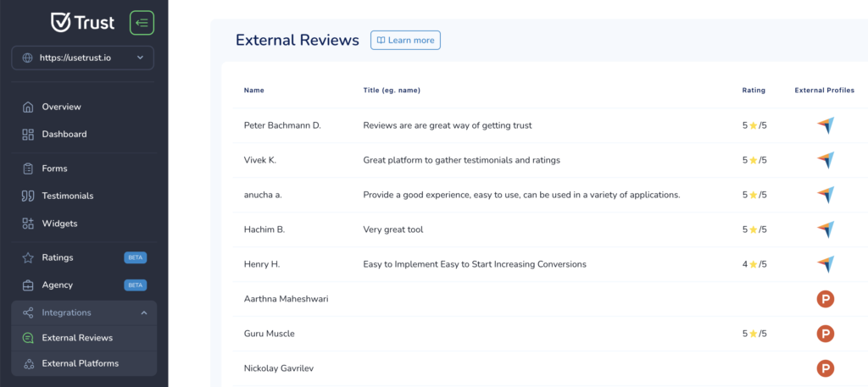
Task: Click the Widgets icon in sidebar
Action: coord(28,224)
